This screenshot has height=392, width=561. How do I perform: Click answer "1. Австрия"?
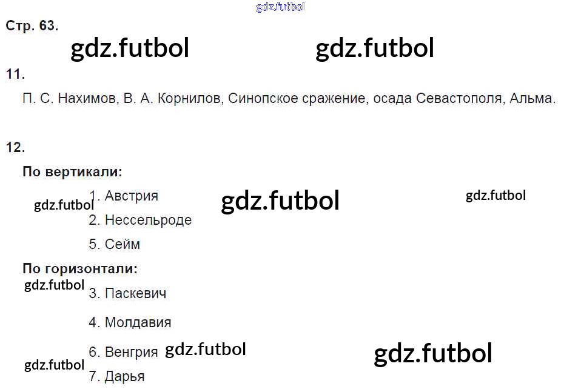point(124,196)
